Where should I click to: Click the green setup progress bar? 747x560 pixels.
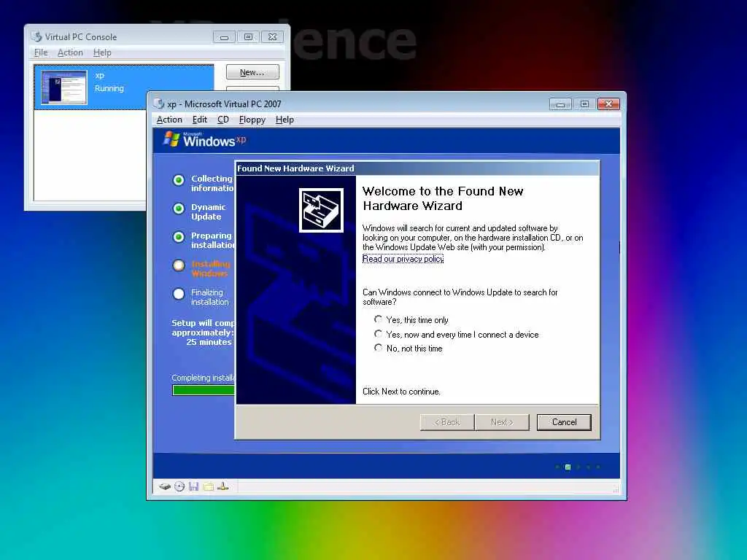coord(204,391)
